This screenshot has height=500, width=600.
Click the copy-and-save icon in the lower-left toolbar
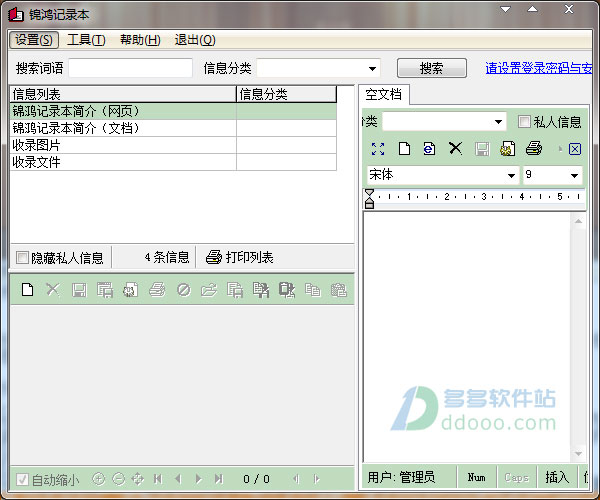(235, 290)
